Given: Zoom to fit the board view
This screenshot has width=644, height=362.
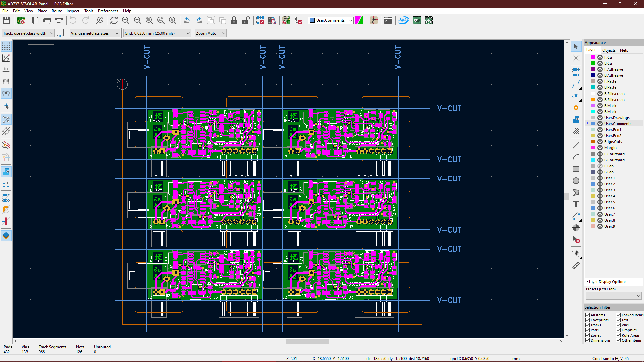Looking at the screenshot, I should [x=149, y=20].
